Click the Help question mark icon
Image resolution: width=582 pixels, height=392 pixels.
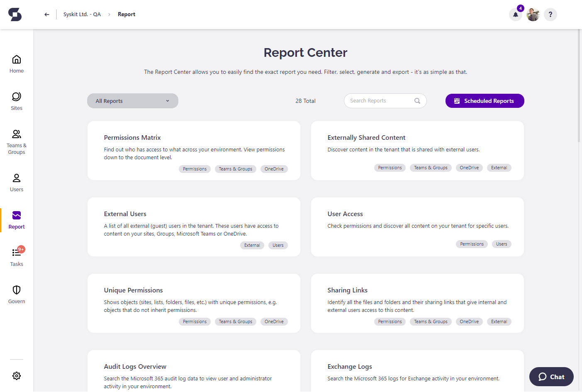click(x=550, y=15)
